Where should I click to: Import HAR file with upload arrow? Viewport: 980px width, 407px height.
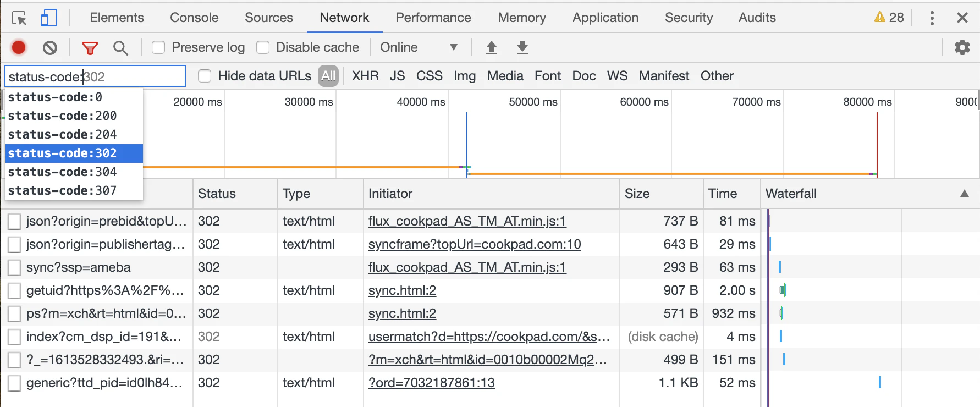(x=492, y=47)
